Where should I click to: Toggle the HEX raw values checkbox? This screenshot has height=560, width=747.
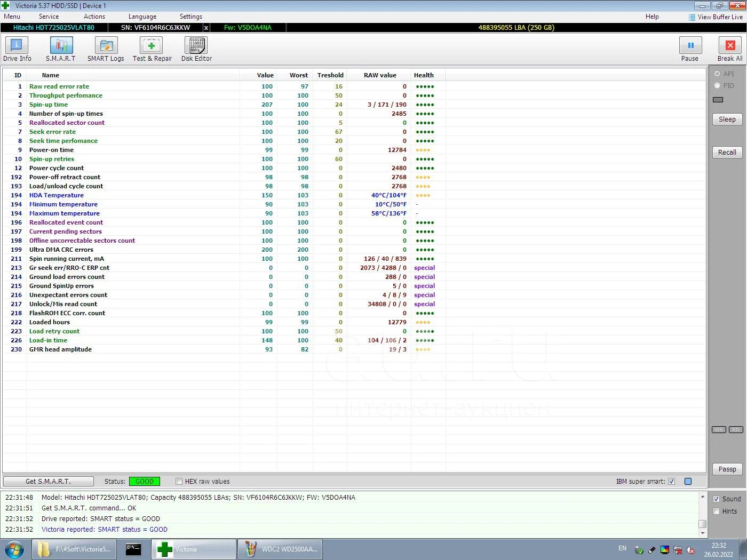tap(179, 482)
